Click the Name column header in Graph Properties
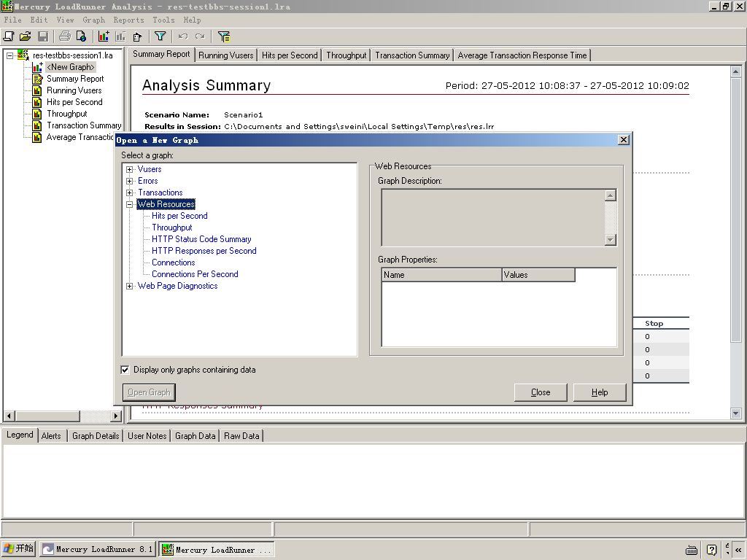Image resolution: width=747 pixels, height=560 pixels. pos(441,275)
